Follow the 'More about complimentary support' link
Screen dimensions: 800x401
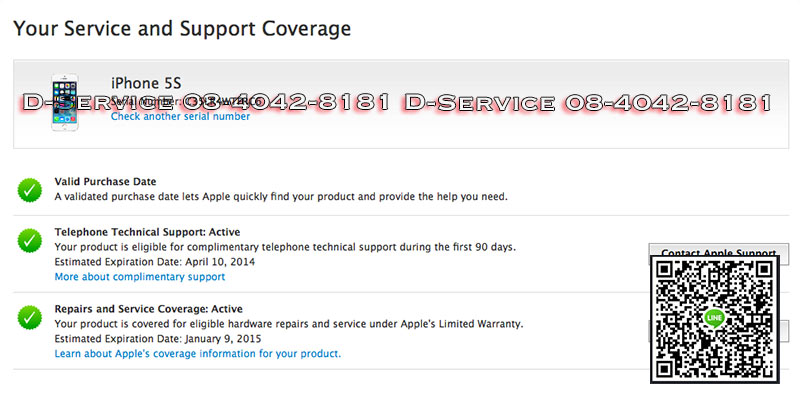[139, 276]
